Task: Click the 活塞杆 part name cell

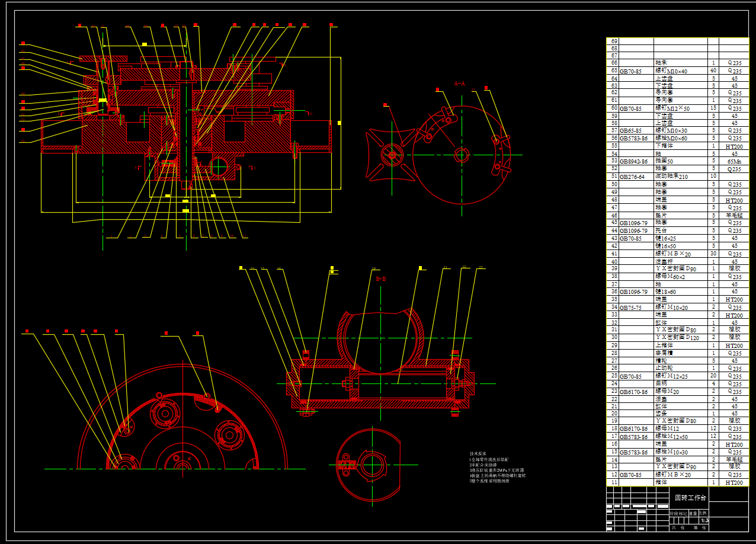Action: (664, 261)
